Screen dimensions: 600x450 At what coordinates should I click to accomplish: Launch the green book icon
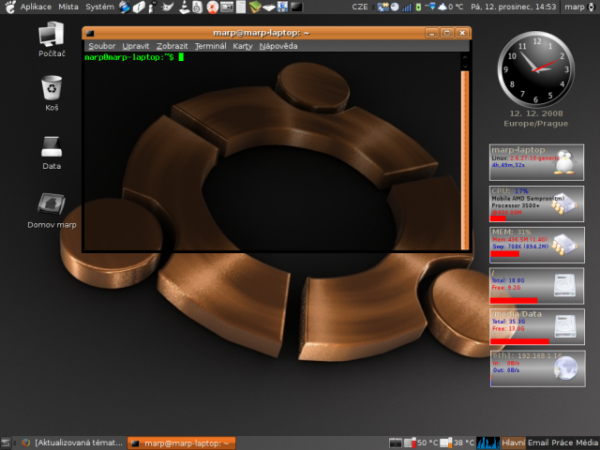tap(254, 7)
